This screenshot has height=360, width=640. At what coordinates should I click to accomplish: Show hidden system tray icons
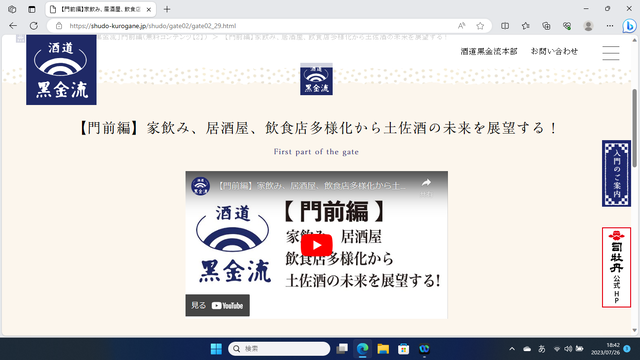(x=512, y=349)
